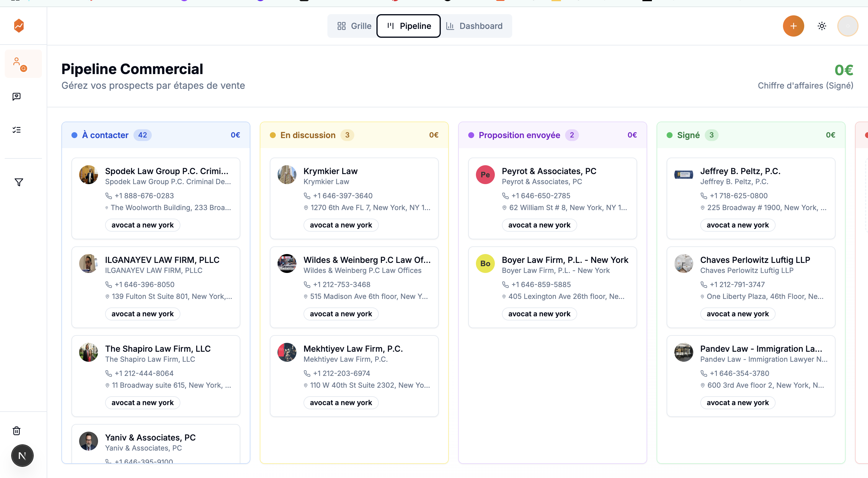
Task: Click phone icon for +1 718-625-0800
Action: (704, 196)
